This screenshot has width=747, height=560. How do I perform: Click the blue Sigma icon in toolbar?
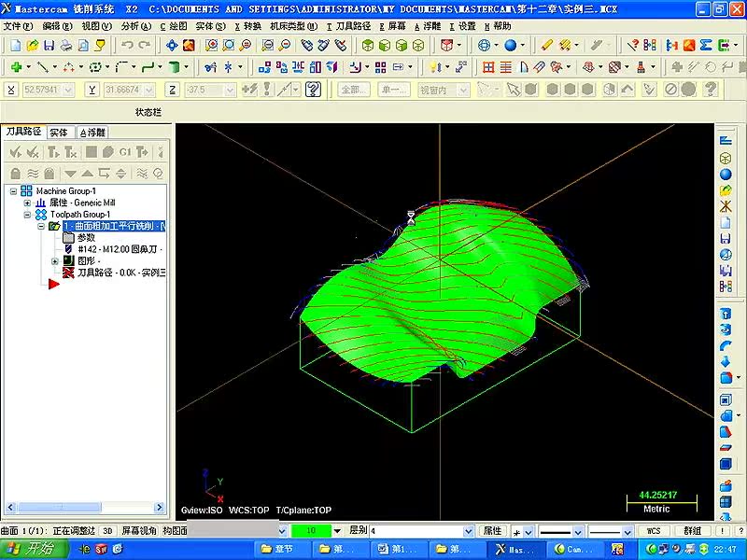coord(706,46)
